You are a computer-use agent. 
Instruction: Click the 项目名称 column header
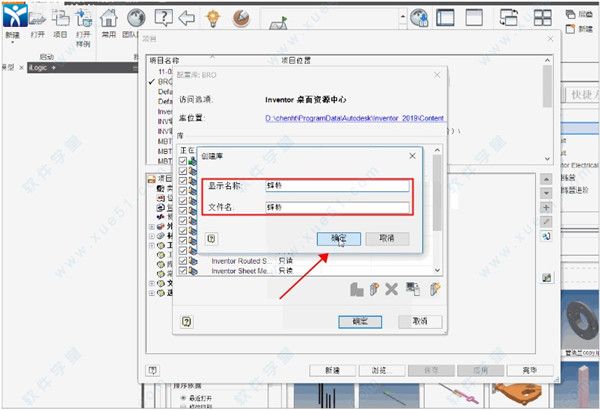[164, 60]
